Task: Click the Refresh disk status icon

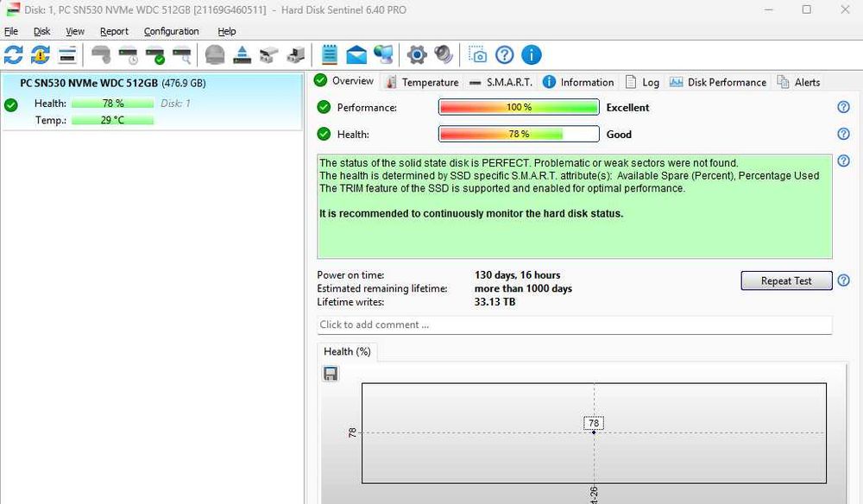Action: click(x=13, y=55)
